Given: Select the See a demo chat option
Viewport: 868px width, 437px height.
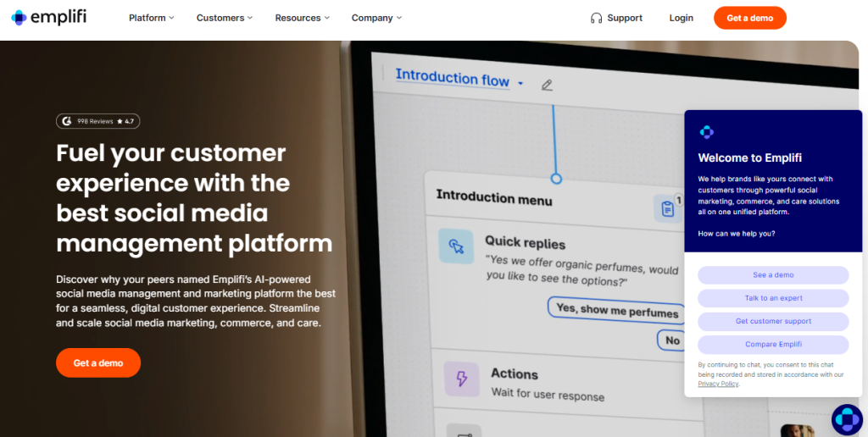Looking at the screenshot, I should click(773, 275).
